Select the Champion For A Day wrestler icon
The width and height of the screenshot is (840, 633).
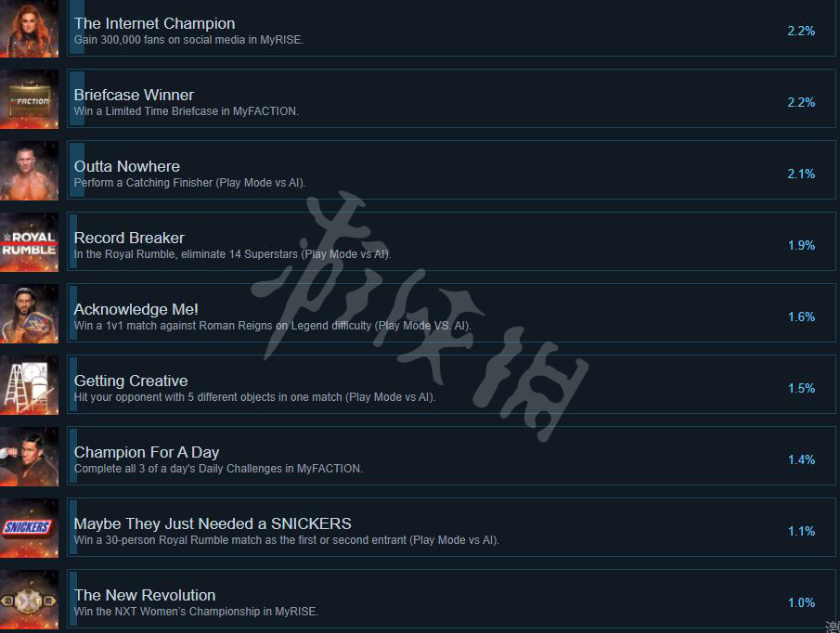click(29, 457)
